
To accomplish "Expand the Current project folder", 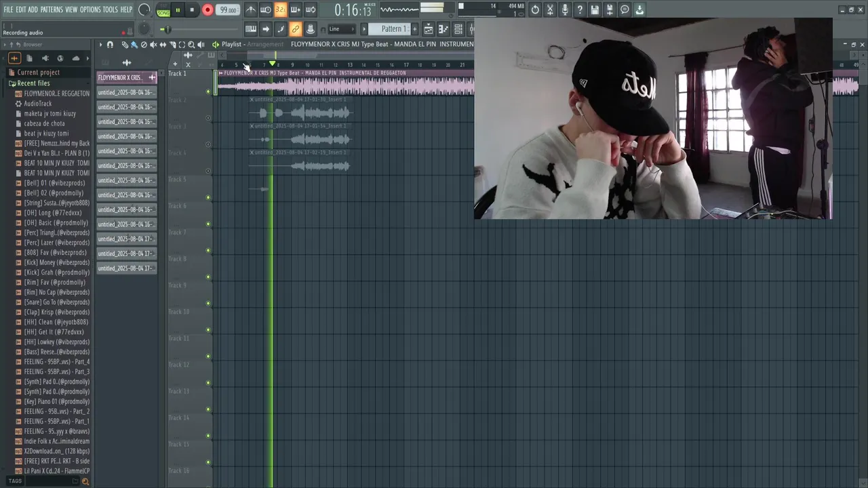I will coord(38,73).
